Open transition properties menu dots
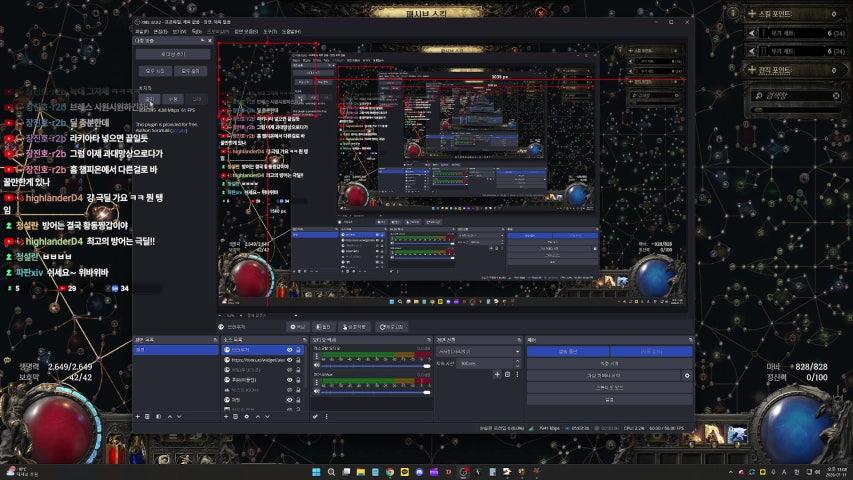853x480 pixels. click(517, 374)
